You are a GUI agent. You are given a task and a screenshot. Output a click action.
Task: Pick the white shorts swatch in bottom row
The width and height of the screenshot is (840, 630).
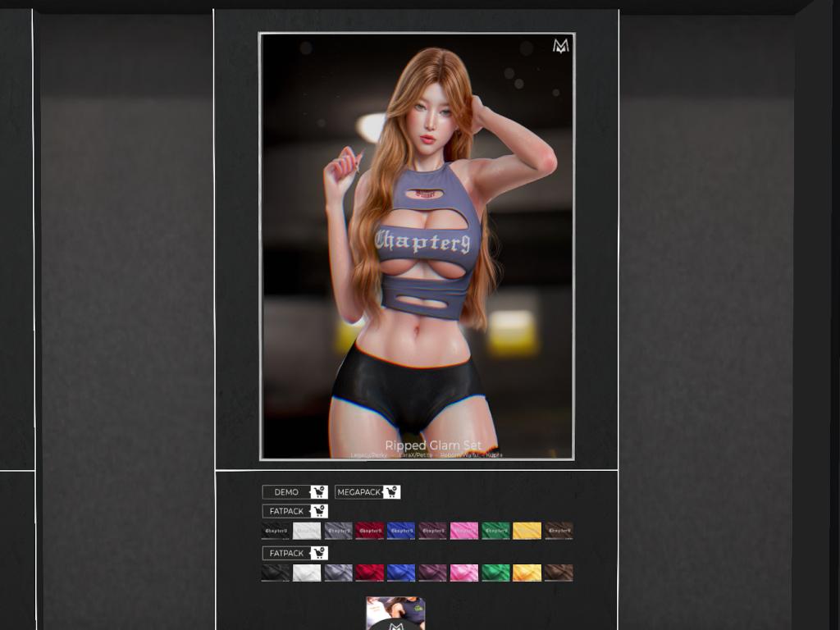pos(307,573)
